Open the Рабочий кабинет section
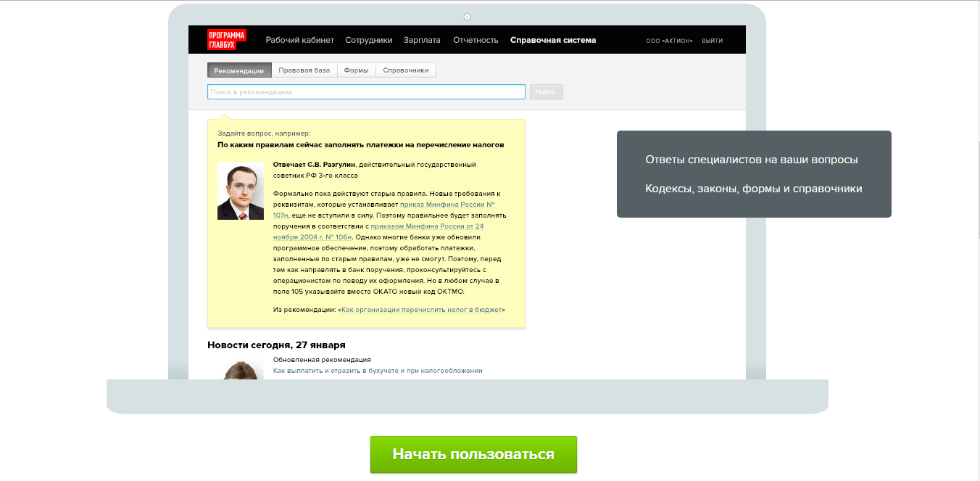This screenshot has width=980, height=481. coord(299,40)
